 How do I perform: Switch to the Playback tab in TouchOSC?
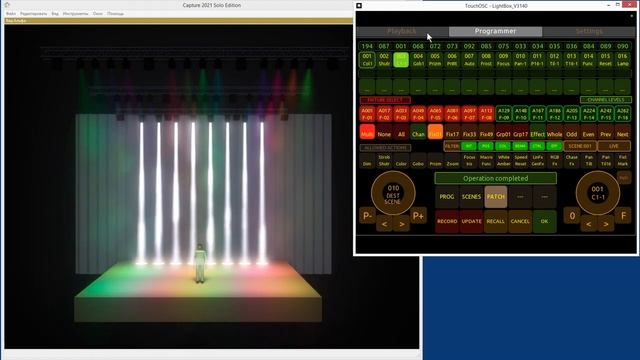click(402, 31)
